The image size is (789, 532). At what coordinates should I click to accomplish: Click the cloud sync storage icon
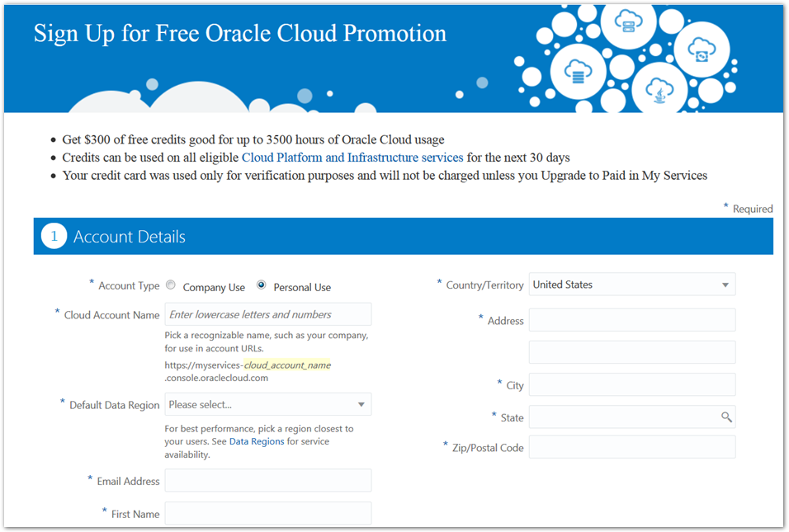pos(702,50)
